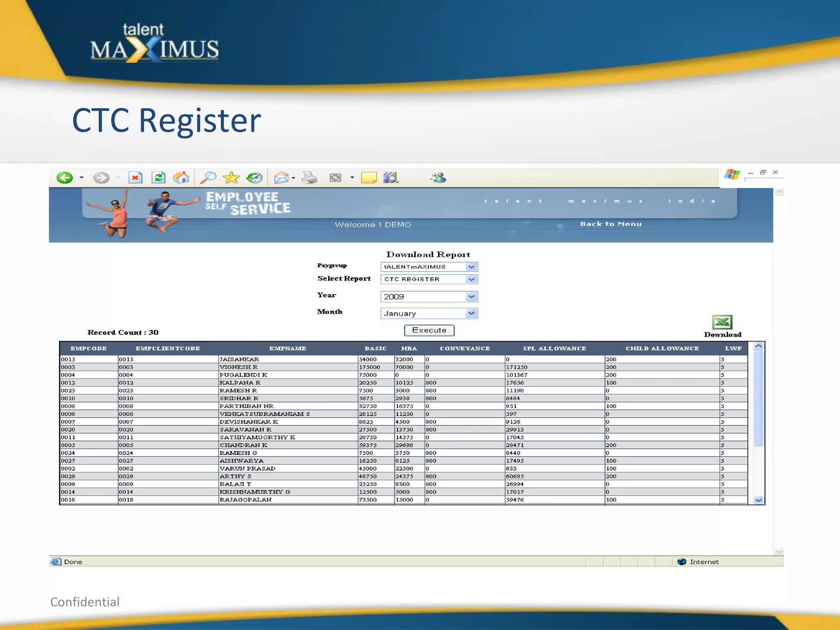The height and width of the screenshot is (630, 840).
Task: Click the Edit page icon beside printer
Action: click(x=336, y=178)
